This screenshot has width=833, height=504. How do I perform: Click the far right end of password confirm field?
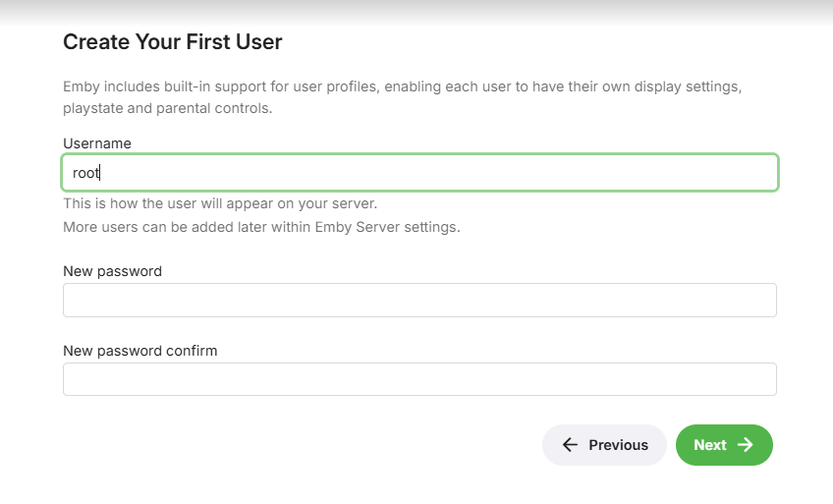(766, 379)
